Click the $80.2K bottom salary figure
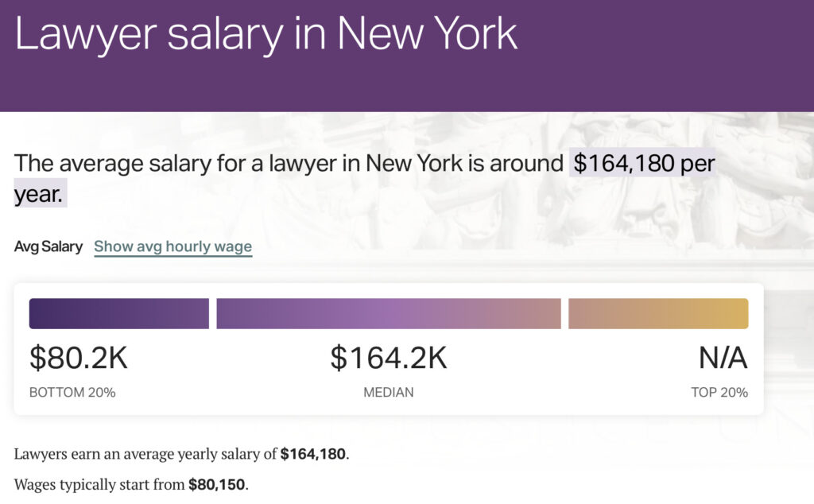Image resolution: width=814 pixels, height=504 pixels. pos(79,358)
